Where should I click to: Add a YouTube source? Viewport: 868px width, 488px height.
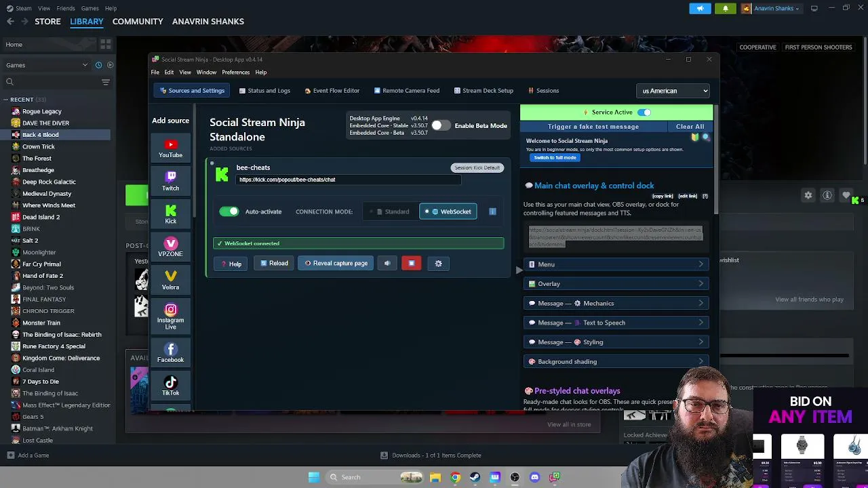pos(170,148)
